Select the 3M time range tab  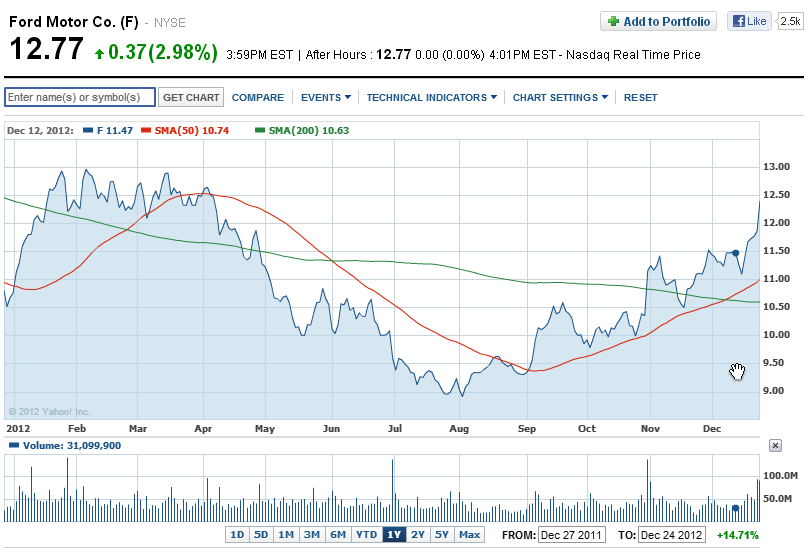click(x=311, y=535)
